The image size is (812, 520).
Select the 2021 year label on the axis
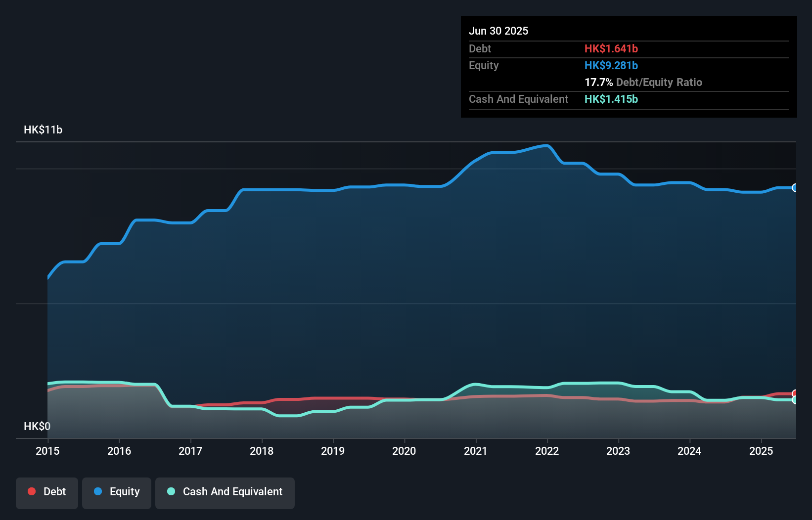tap(476, 451)
